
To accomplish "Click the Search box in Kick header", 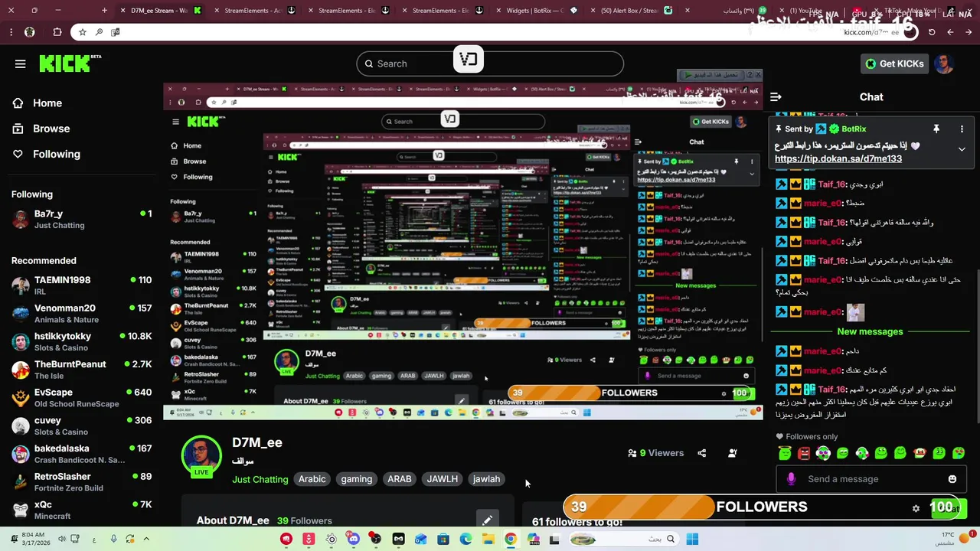I will coord(490,64).
